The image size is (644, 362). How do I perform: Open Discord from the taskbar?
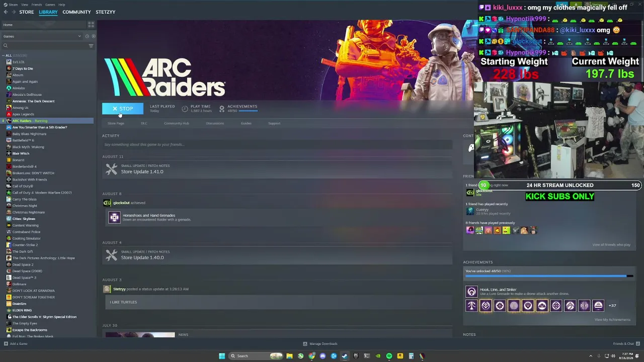(323, 356)
